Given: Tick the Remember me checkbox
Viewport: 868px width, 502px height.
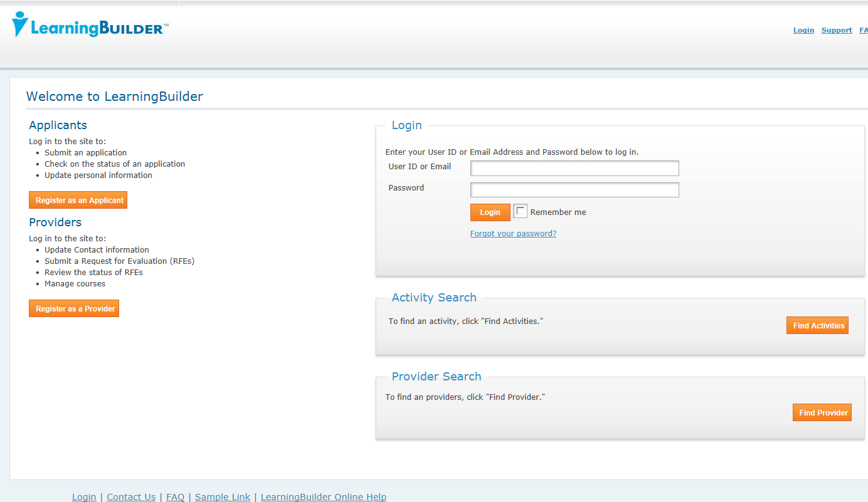Looking at the screenshot, I should click(x=521, y=212).
